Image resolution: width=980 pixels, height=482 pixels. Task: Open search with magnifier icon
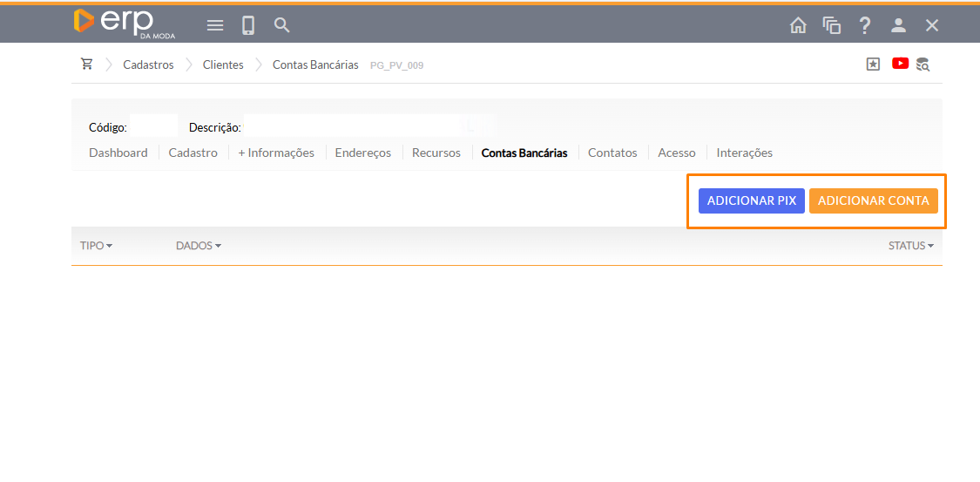281,25
